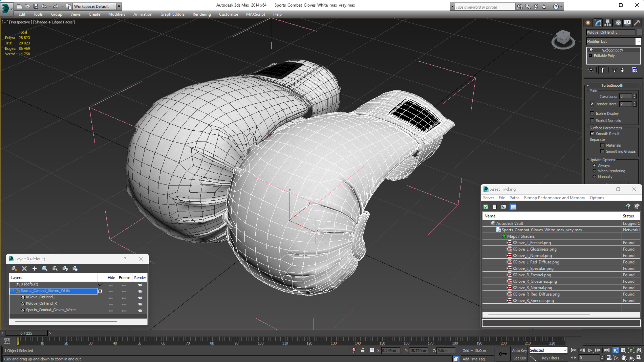Click Refresh icon in Asset Tracking
This screenshot has height=362, width=644.
click(x=486, y=207)
